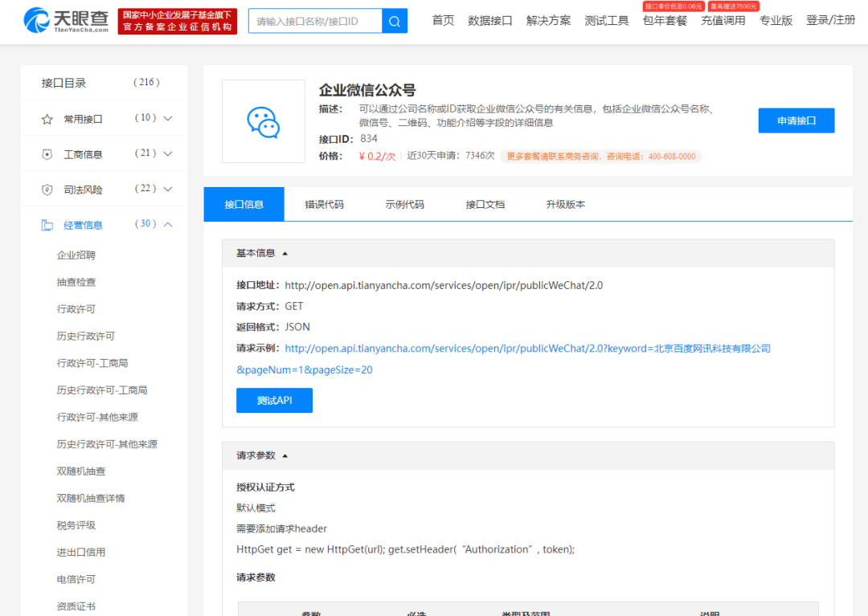This screenshot has width=868, height=616.
Task: Select 税务评级 in the sidebar
Action: pyautogui.click(x=76, y=525)
